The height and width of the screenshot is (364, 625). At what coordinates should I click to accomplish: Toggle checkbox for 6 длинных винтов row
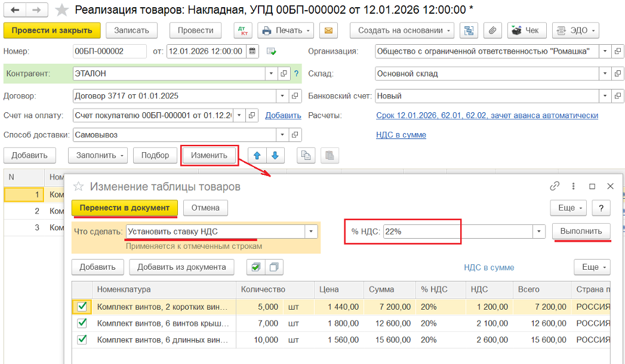[x=82, y=340]
